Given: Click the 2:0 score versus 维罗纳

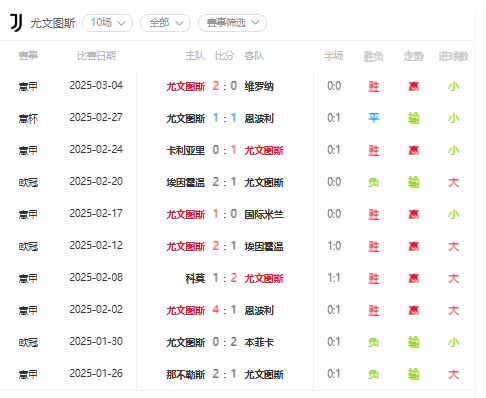Looking at the screenshot, I should click(225, 86).
